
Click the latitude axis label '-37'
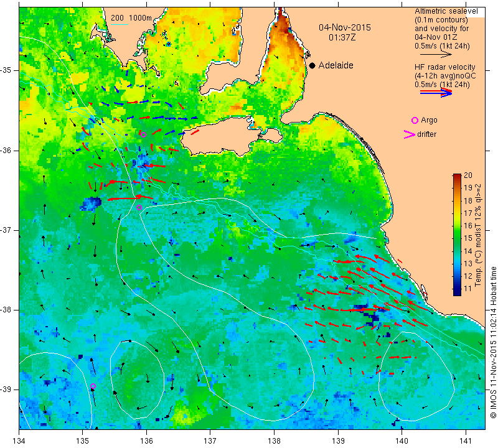tap(7, 230)
